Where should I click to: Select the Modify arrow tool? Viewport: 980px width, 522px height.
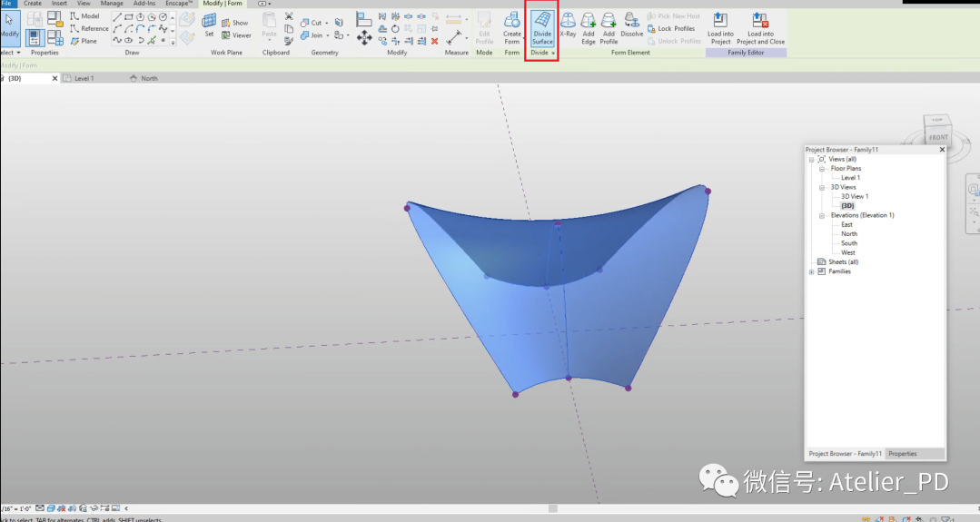9,27
